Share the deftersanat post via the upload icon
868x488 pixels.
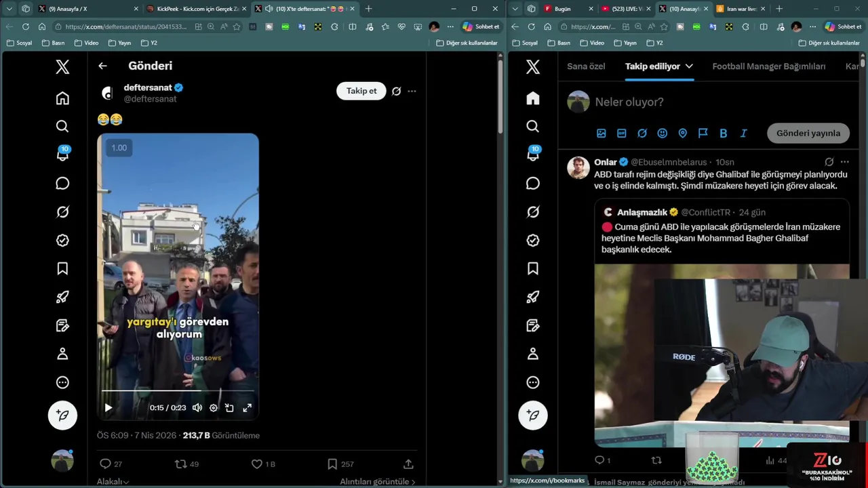(x=408, y=464)
